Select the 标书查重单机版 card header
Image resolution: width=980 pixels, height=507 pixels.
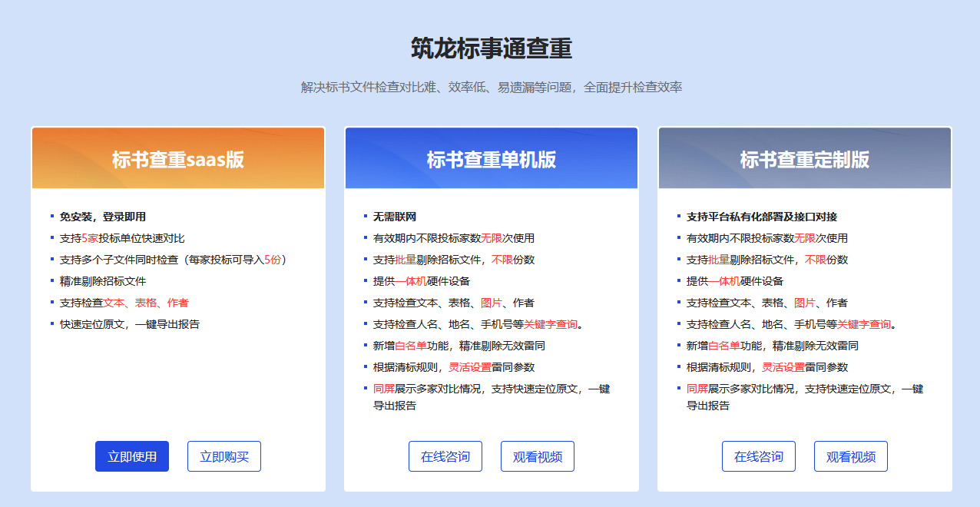(492, 158)
